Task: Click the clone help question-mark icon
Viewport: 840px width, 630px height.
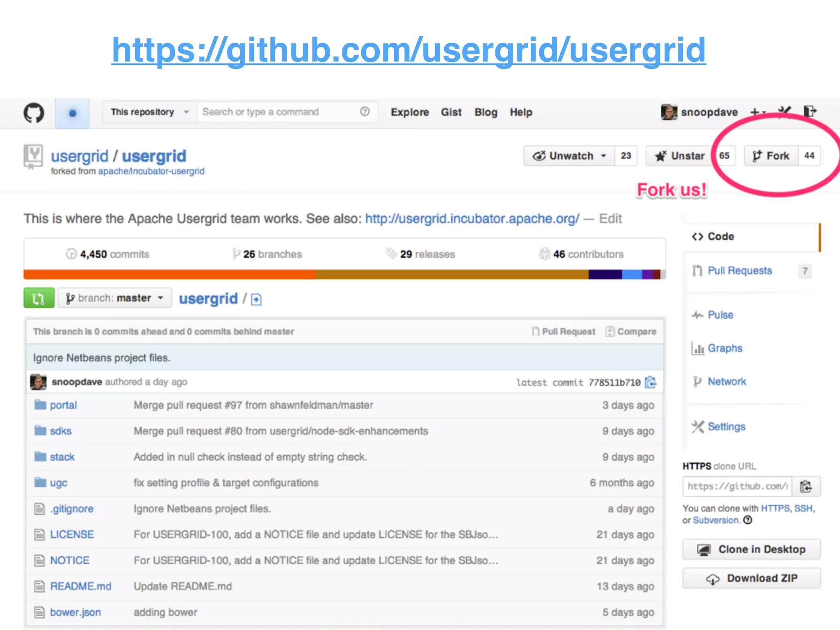Action: [x=748, y=520]
